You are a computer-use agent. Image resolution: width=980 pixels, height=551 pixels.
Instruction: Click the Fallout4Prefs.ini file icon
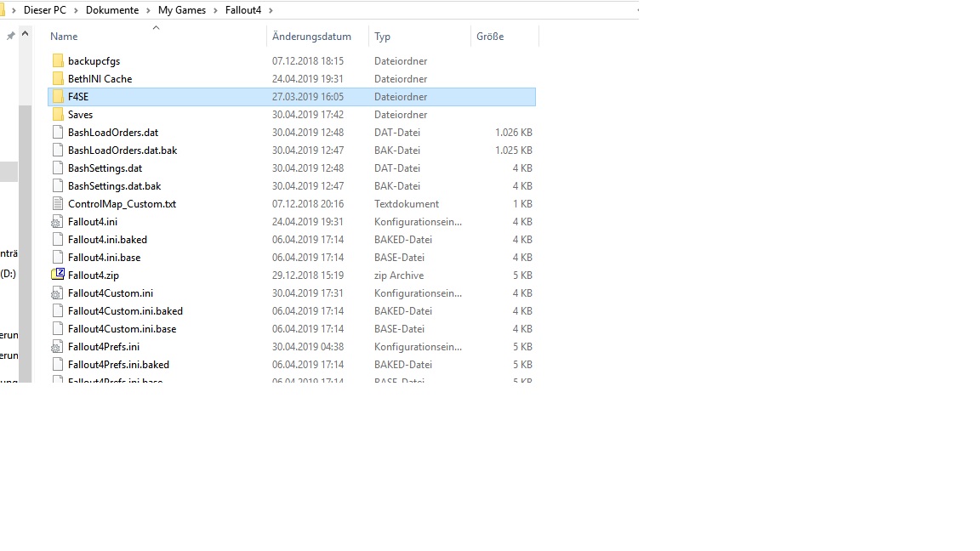click(x=58, y=347)
